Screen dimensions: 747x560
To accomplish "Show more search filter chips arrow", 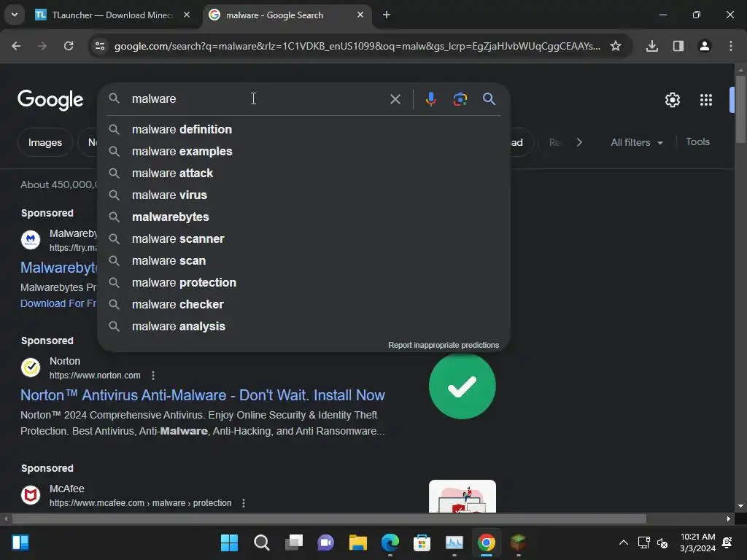I will (x=579, y=142).
